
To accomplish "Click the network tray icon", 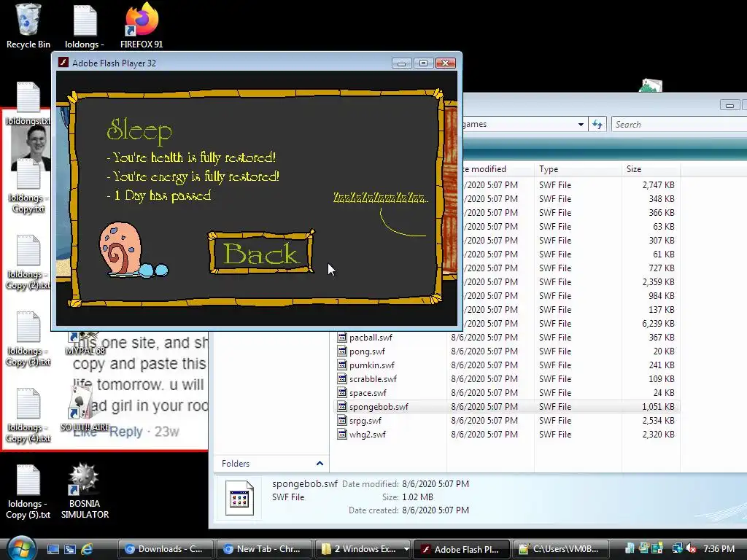I will point(677,549).
